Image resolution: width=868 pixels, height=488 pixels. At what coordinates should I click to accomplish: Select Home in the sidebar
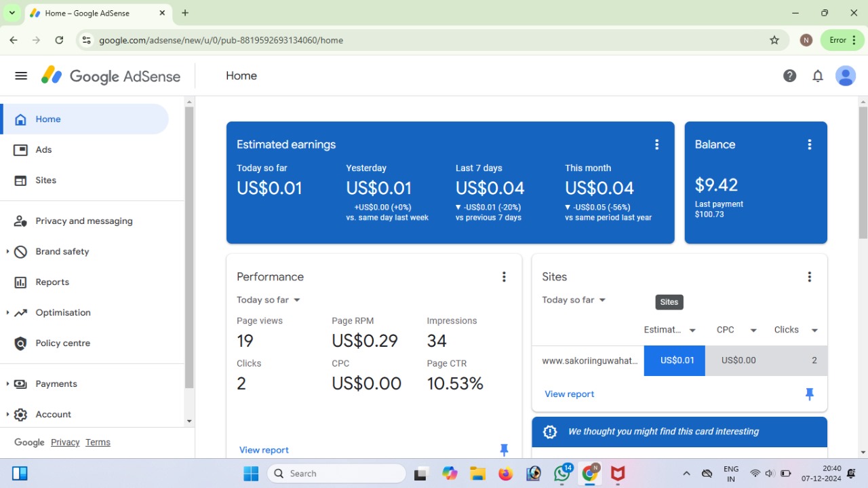tap(84, 119)
